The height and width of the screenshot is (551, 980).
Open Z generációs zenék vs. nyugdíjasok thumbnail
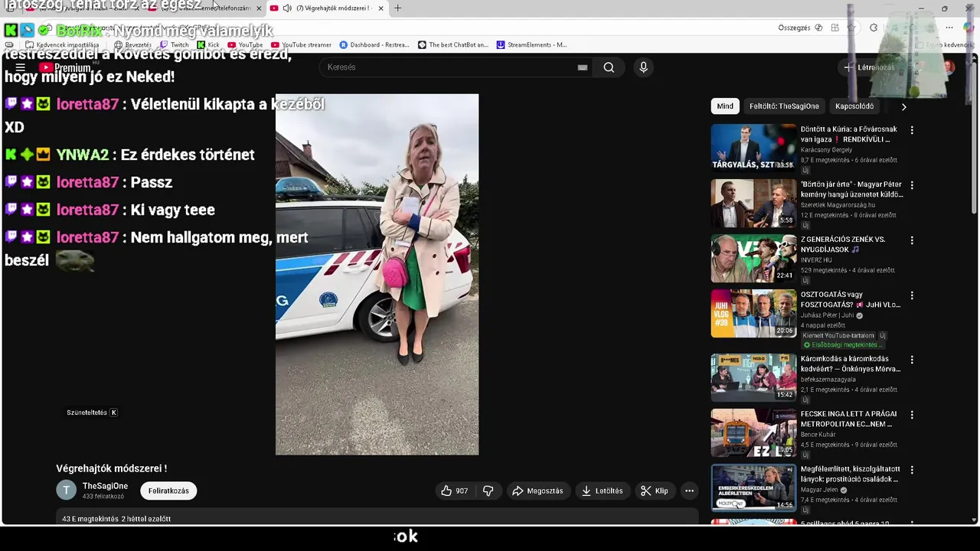(753, 258)
